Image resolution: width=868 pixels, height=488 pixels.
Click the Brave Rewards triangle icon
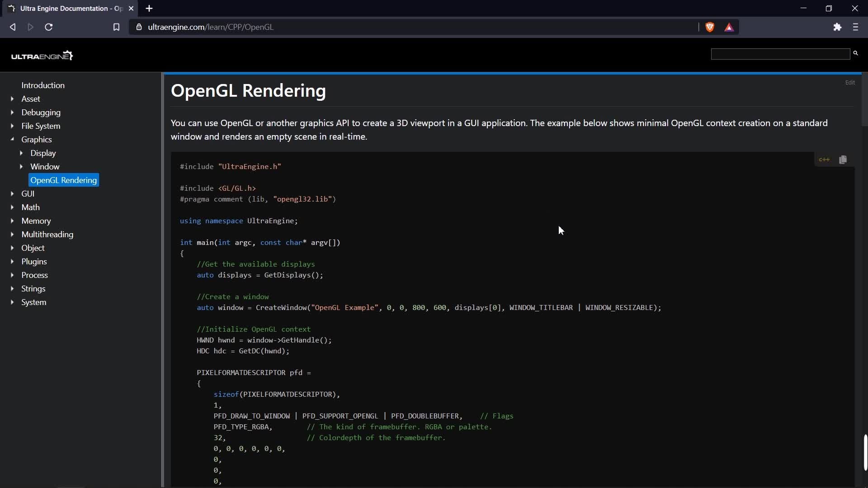tap(729, 28)
